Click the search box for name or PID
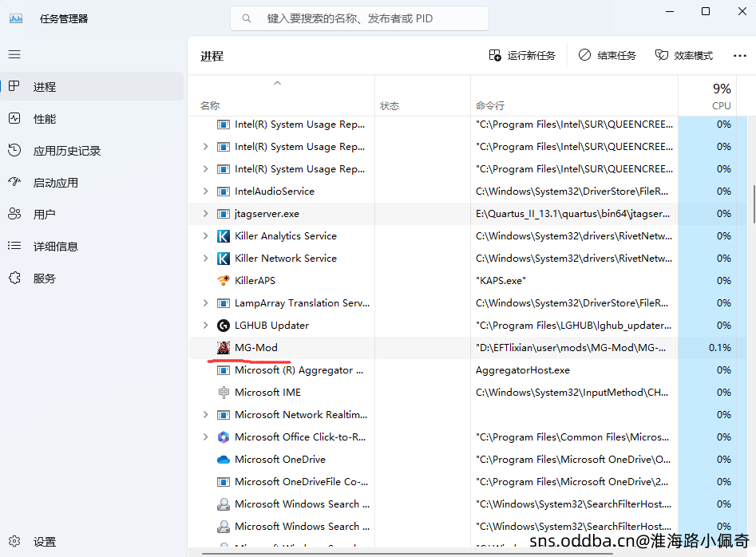756x557 pixels. point(359,18)
